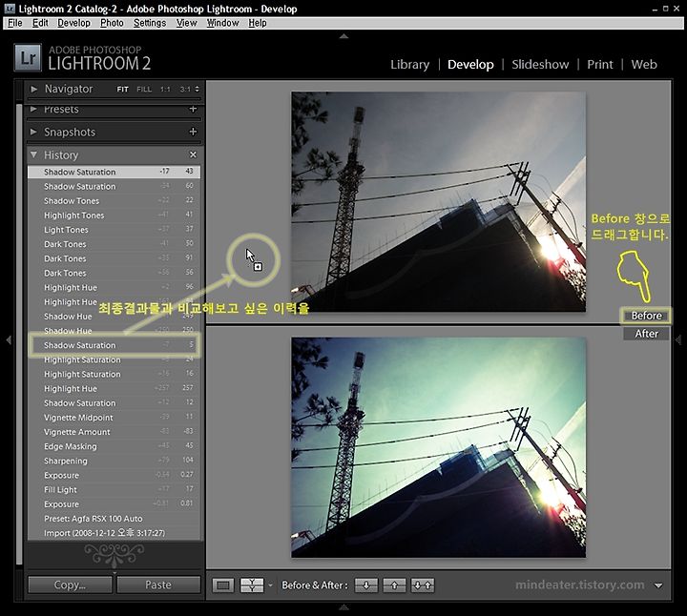Image resolution: width=687 pixels, height=616 pixels.
Task: Open the File menu
Action: (15, 23)
